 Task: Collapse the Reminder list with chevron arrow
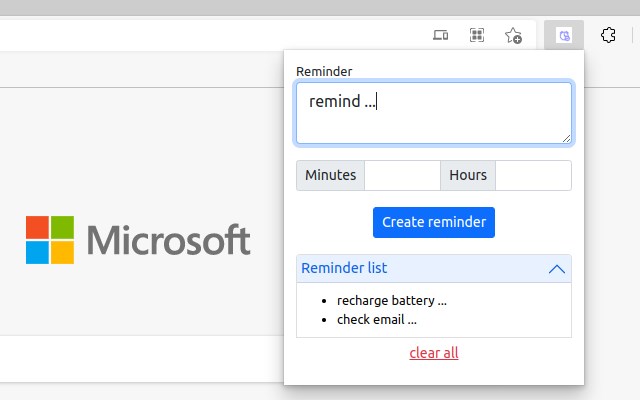pos(557,268)
